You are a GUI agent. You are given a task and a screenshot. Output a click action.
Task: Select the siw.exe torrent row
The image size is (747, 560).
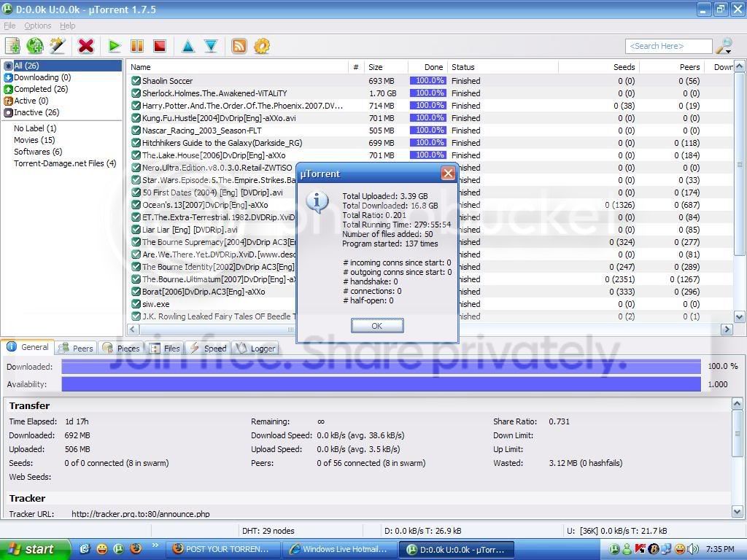430,304
